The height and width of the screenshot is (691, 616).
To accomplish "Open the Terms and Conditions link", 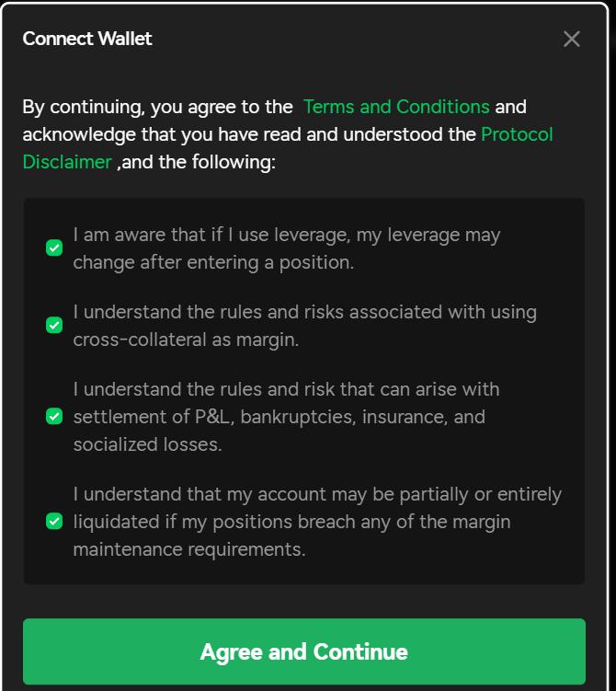I will (396, 107).
